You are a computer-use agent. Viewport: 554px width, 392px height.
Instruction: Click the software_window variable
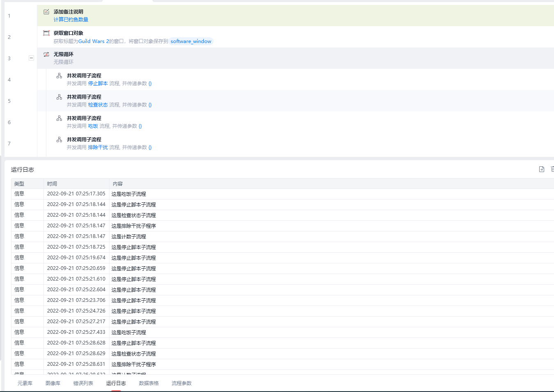pyautogui.click(x=191, y=41)
